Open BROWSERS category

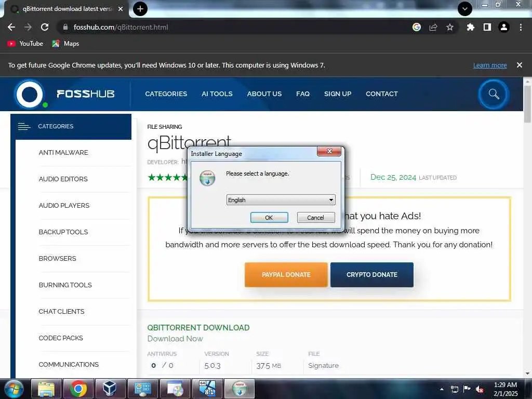click(57, 259)
